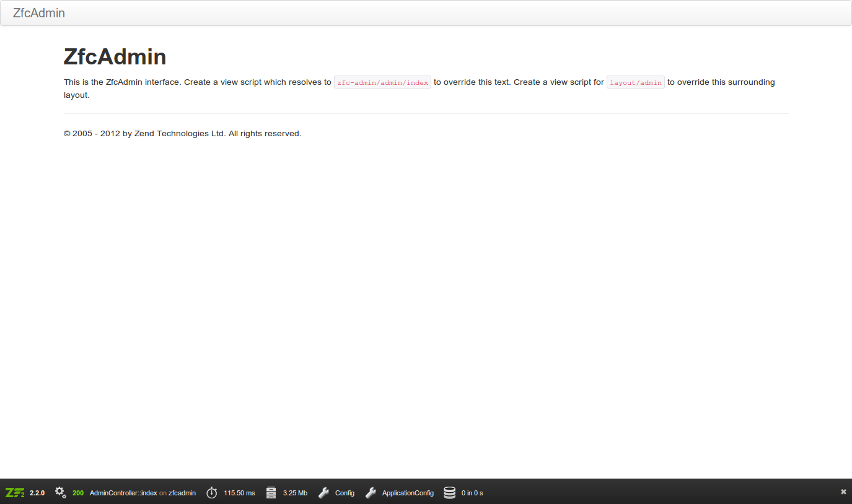Click the 0 in 0 s query count
Viewport: 852px width, 504px height.
point(472,493)
